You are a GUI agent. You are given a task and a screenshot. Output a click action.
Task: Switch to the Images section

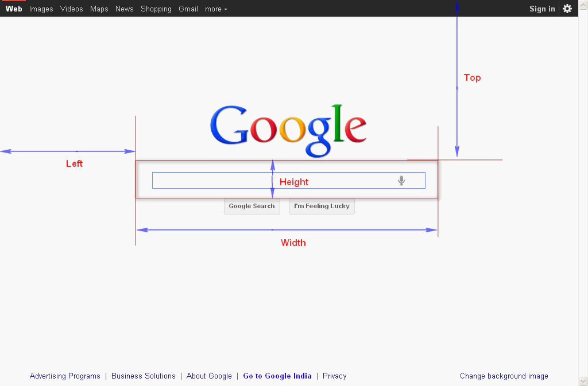pyautogui.click(x=41, y=9)
